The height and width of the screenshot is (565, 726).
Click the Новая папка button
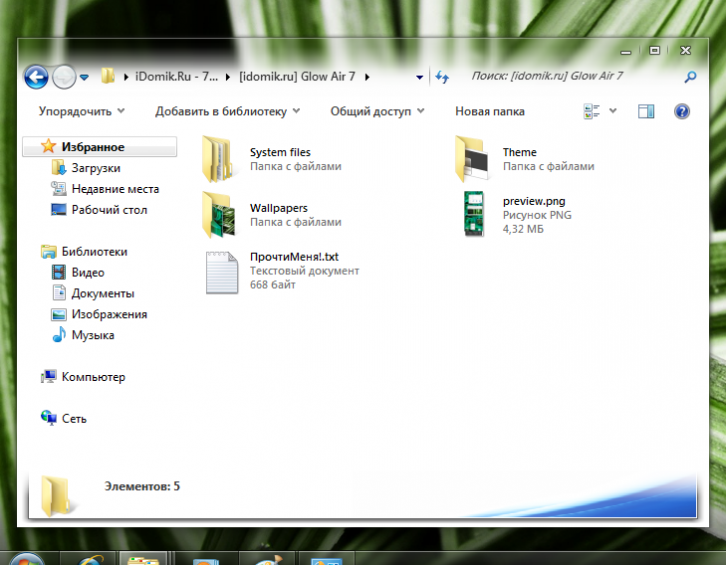pyautogui.click(x=489, y=111)
